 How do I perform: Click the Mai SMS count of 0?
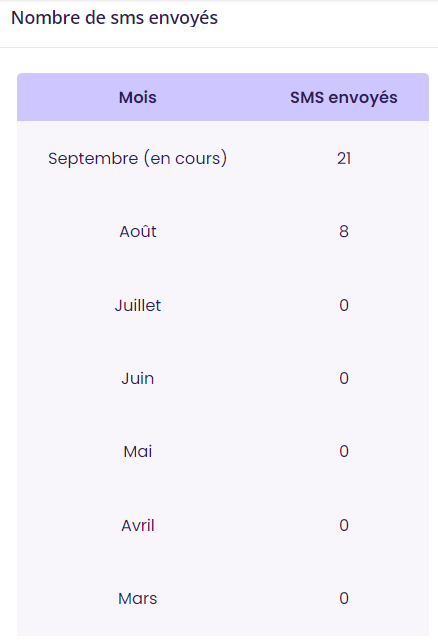click(x=344, y=452)
